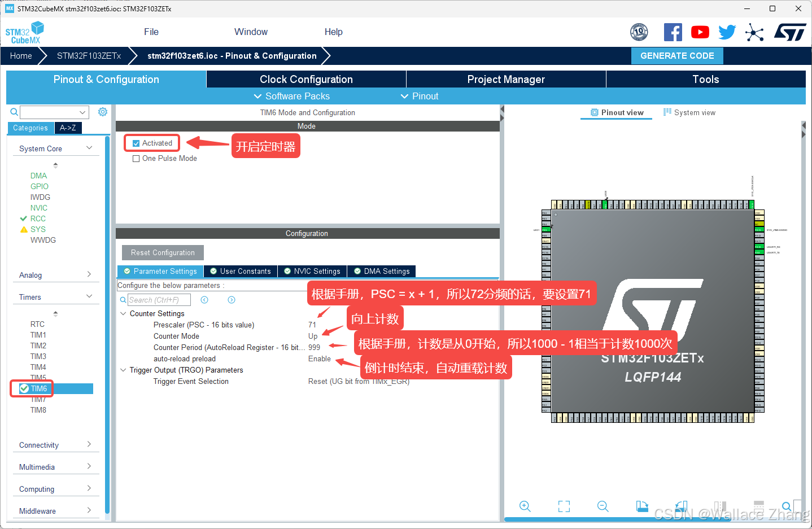The width and height of the screenshot is (812, 529).
Task: Switch to Project Manager tab
Action: [x=506, y=79]
